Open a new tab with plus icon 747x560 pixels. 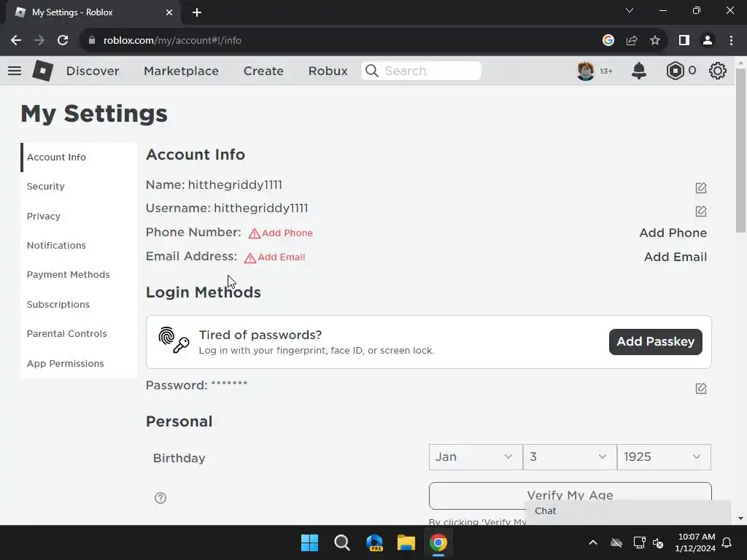tap(197, 12)
